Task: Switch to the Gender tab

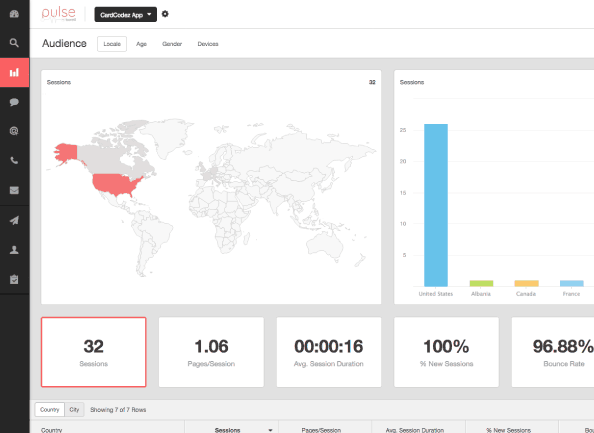Action: (172, 44)
